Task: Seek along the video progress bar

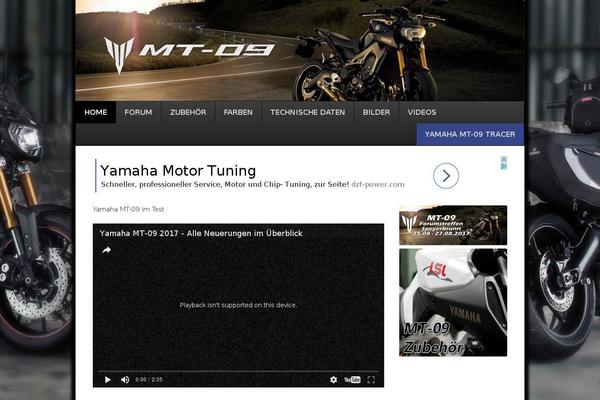Action: (x=238, y=371)
